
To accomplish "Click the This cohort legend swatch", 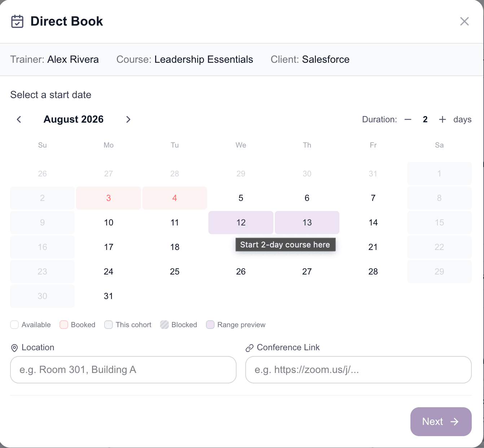I will point(109,325).
